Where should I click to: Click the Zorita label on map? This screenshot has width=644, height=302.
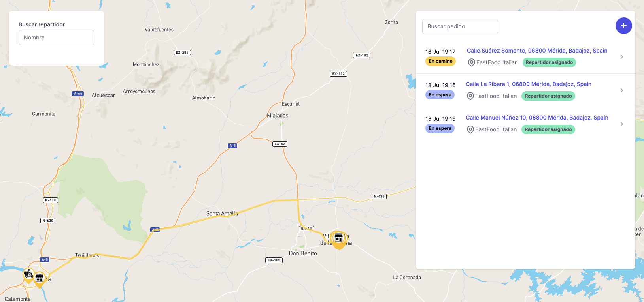[x=391, y=22]
